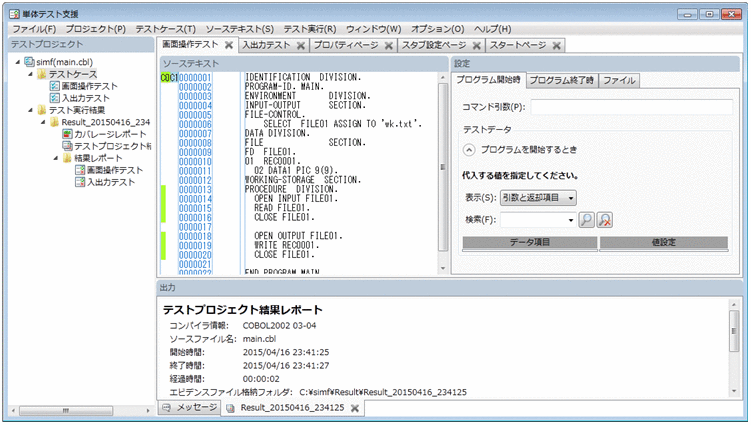Open the オプション(O) menu
This screenshot has width=751, height=425.
pos(437,29)
